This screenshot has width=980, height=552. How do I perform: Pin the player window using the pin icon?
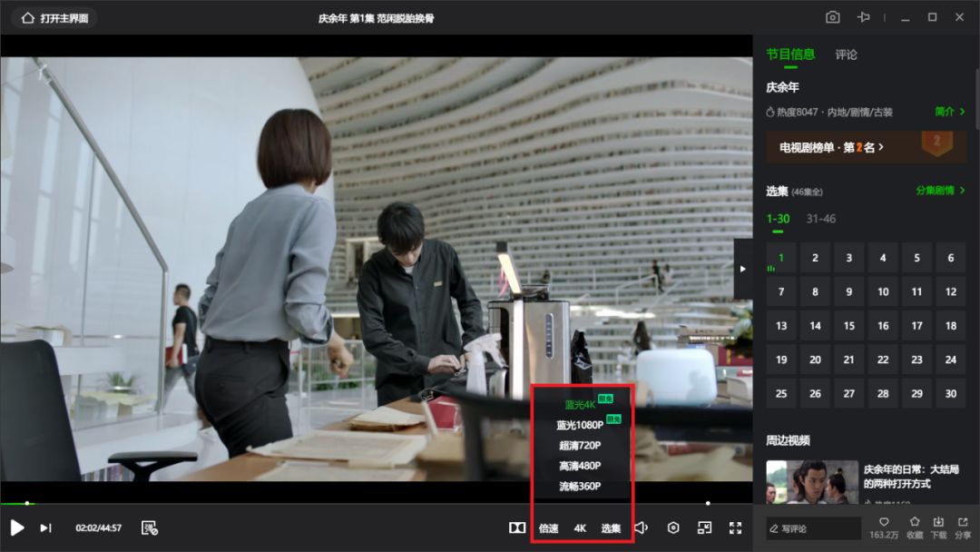coord(862,17)
